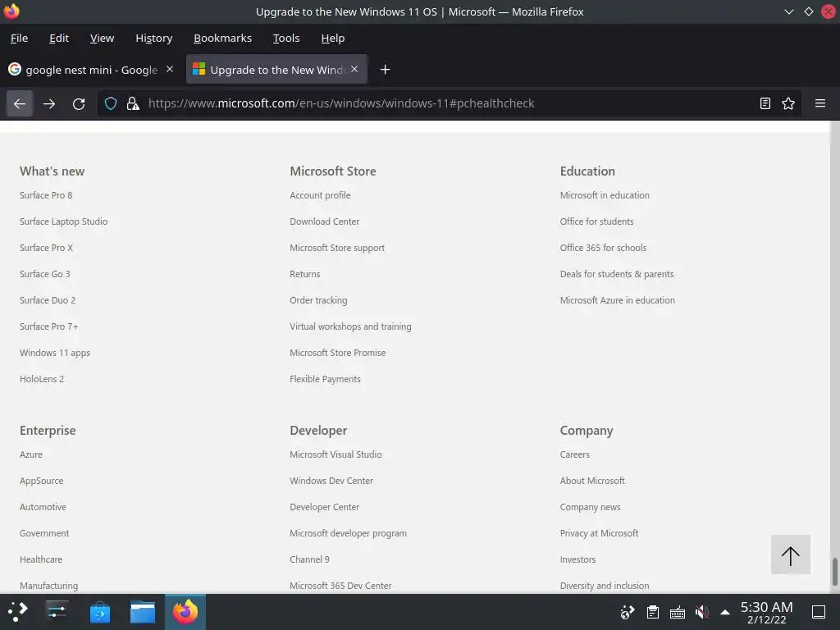The height and width of the screenshot is (630, 840).
Task: Open Surface Laptop Studio link
Action: 64,221
